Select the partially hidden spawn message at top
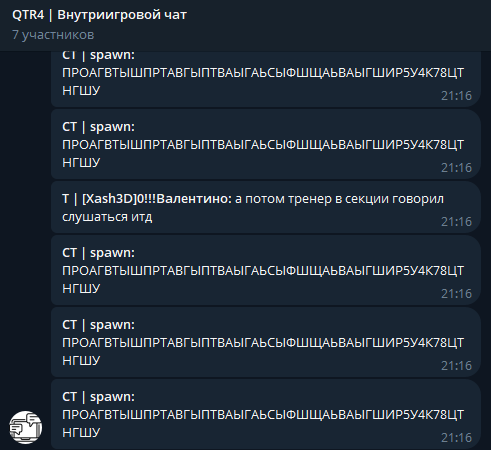491x450 pixels. click(266, 79)
